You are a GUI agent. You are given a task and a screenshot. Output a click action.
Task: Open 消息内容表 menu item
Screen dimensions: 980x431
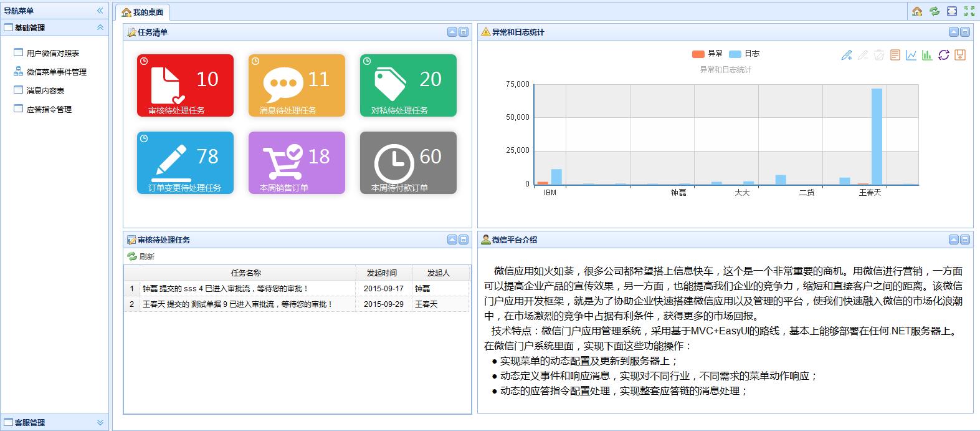(x=45, y=90)
